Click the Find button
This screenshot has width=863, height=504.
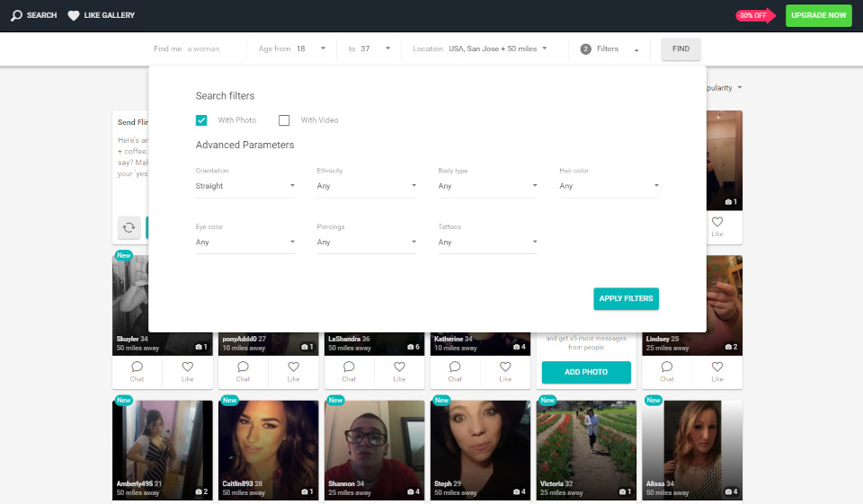point(681,49)
